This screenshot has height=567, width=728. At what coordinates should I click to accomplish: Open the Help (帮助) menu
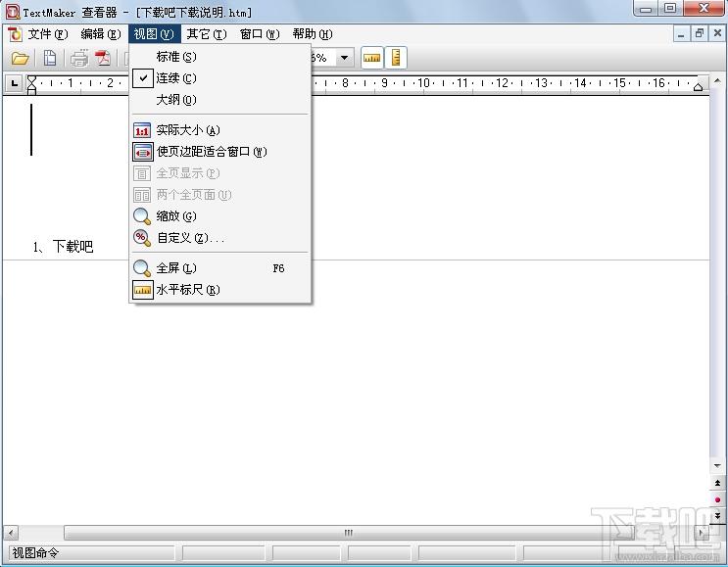(x=313, y=34)
